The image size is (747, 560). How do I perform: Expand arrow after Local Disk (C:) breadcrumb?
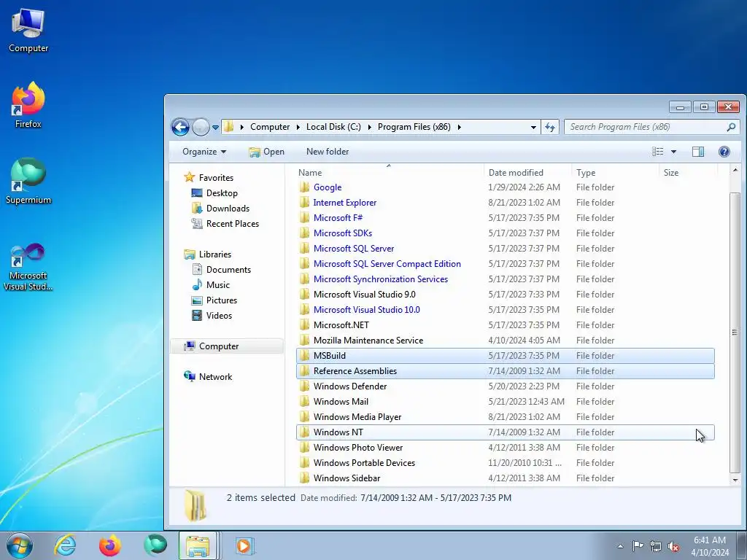(x=369, y=127)
